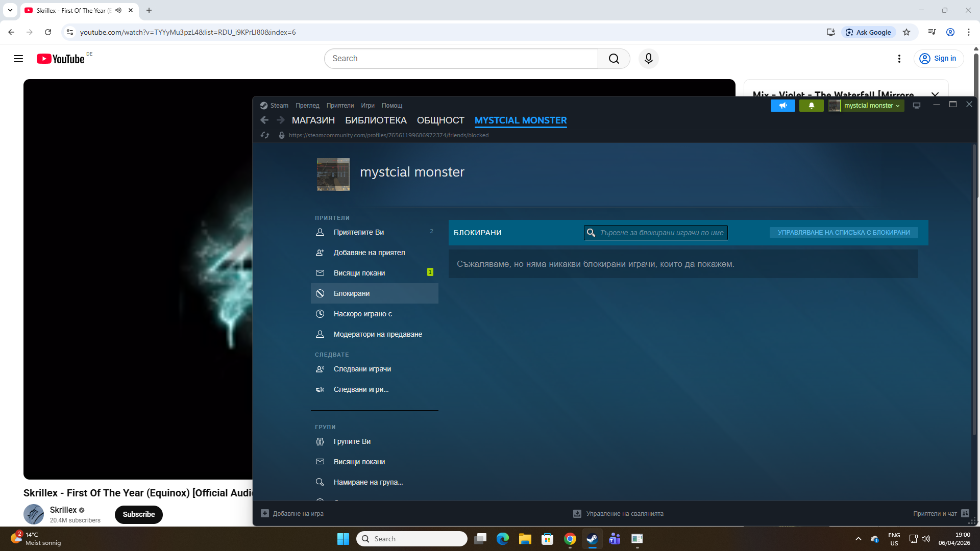Mute the Skrillex tab audio icon
The height and width of the screenshot is (551, 980).
point(118,10)
